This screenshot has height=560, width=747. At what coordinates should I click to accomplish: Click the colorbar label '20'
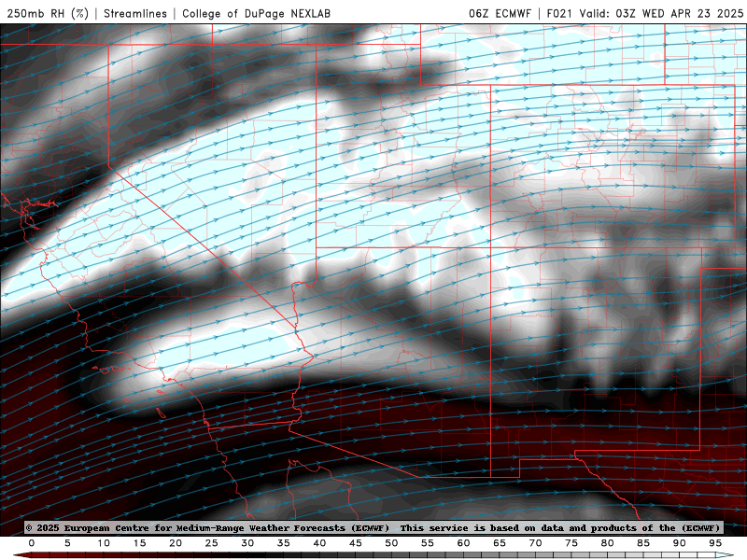point(176,543)
